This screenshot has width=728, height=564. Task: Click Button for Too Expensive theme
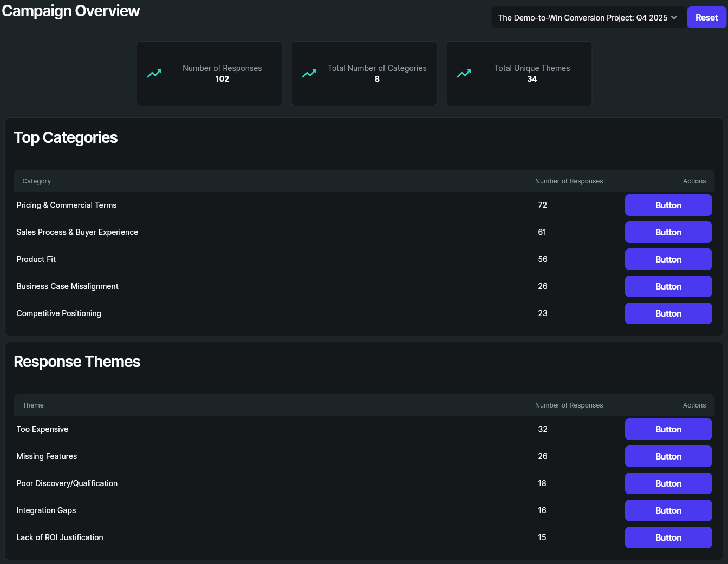(668, 429)
